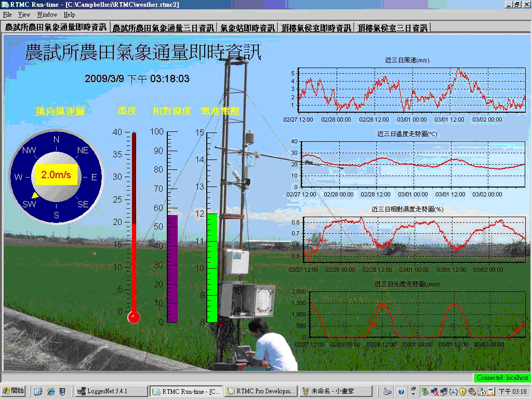Switch to 農試所農田氣象通量三日資訊 tab
The image size is (532, 399).
coord(163,28)
